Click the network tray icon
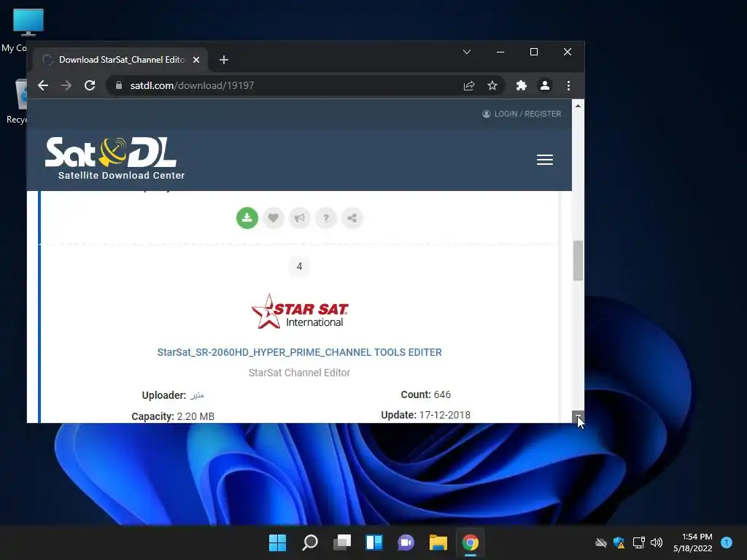This screenshot has width=747, height=560. 638,542
